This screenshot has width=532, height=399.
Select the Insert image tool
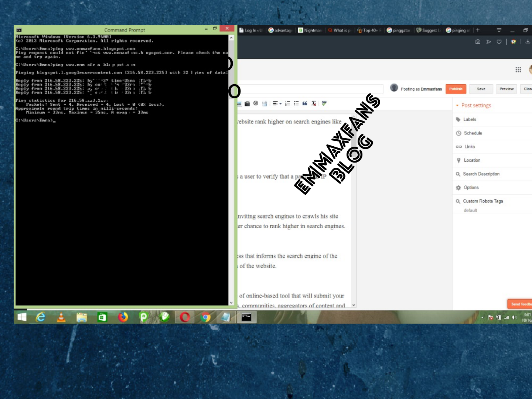pos(239,103)
